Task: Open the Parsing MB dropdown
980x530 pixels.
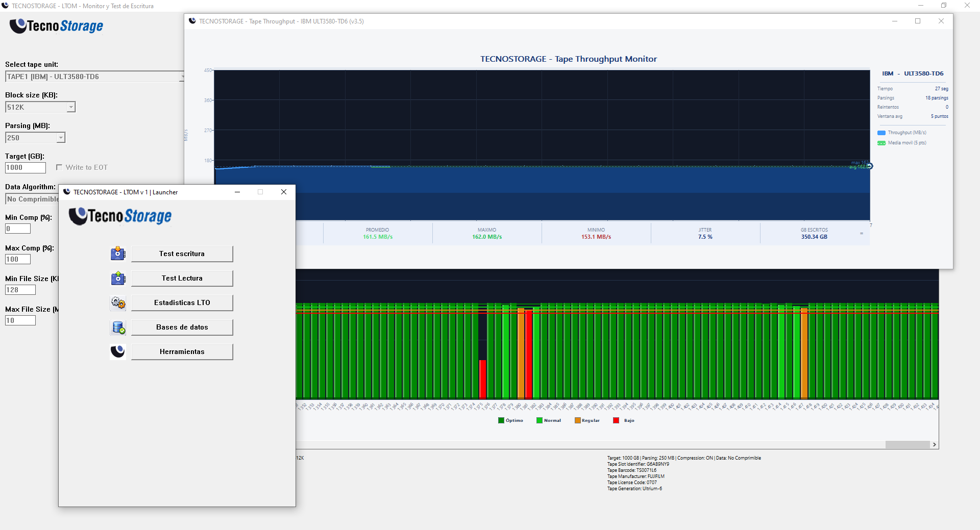Action: (x=61, y=138)
